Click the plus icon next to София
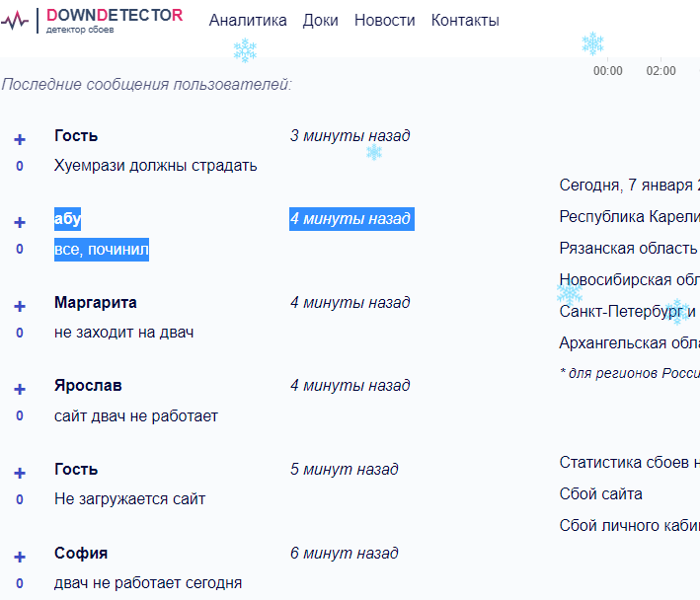The height and width of the screenshot is (600, 700). pos(20,557)
